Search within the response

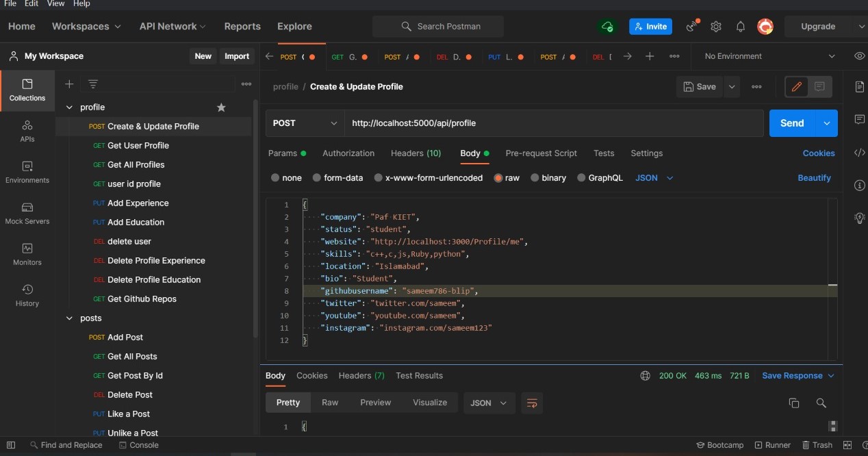(821, 403)
